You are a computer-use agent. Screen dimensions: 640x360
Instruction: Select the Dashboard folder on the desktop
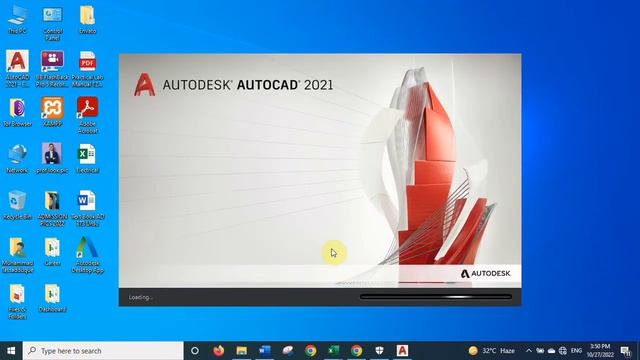[x=53, y=298]
